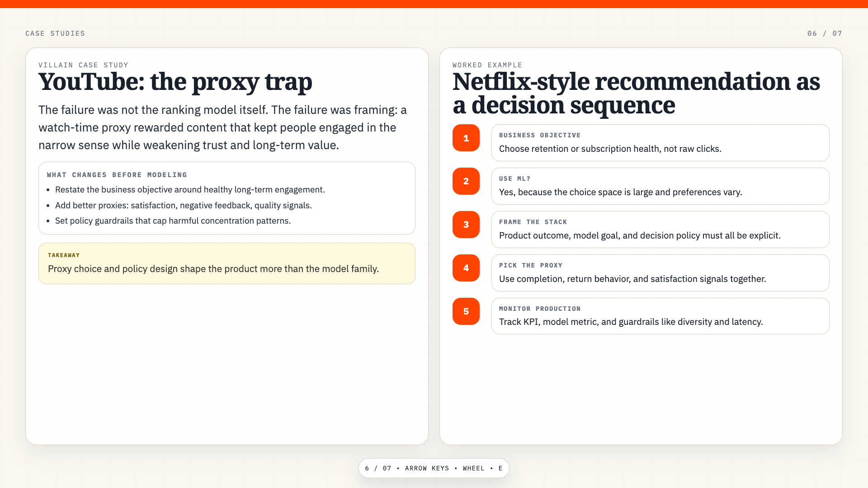Screen dimensions: 868x488
Task: Click the orange number 3 badge
Action: [x=466, y=225]
